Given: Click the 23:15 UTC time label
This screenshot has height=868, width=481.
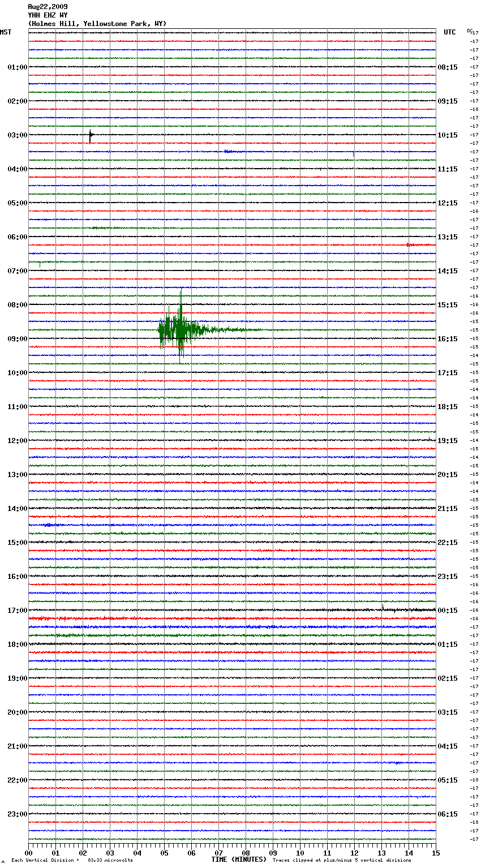Looking at the screenshot, I should 448,577.
